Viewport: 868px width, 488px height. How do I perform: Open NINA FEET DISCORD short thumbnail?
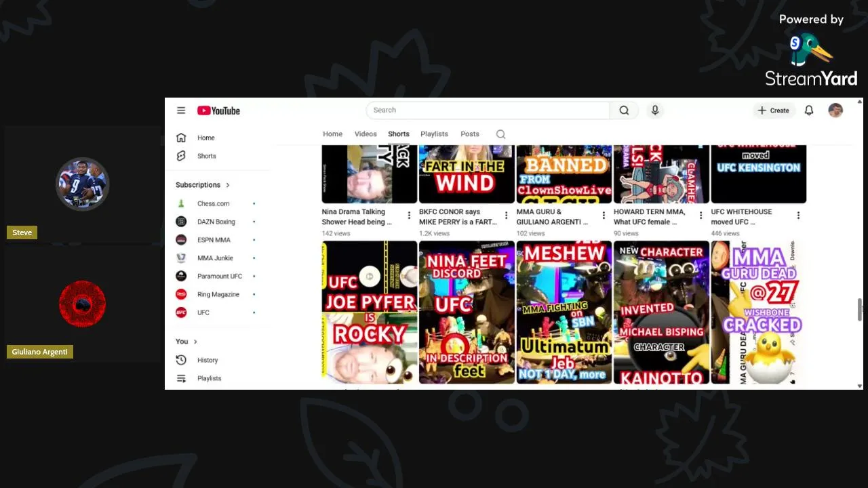(467, 312)
